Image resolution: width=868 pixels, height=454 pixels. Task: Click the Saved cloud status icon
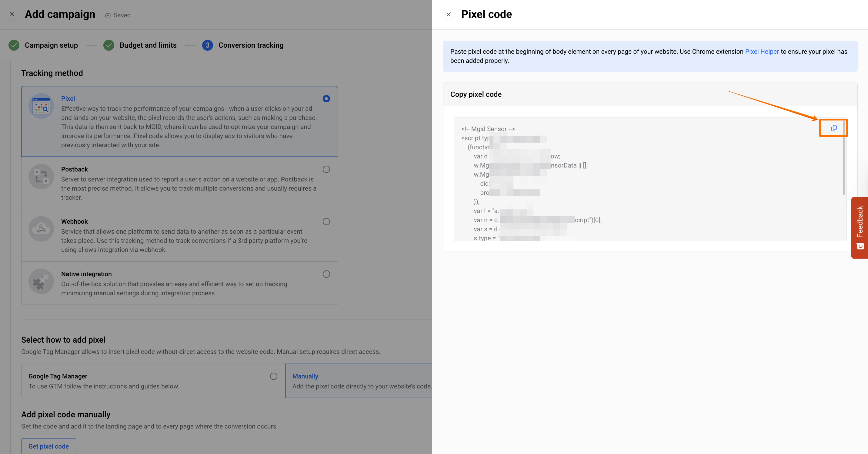[x=108, y=15]
